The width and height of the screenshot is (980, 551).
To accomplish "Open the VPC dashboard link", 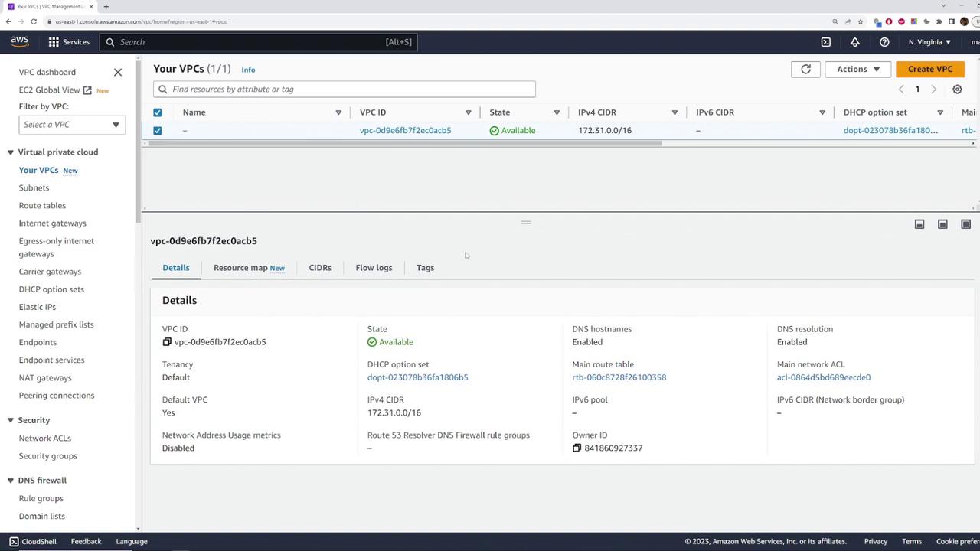I will click(47, 72).
